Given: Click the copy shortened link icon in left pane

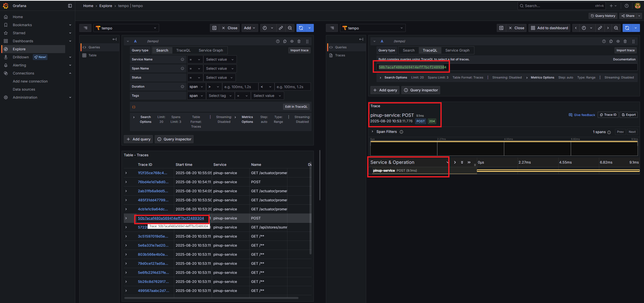Looking at the screenshot, I should (x=281, y=28).
